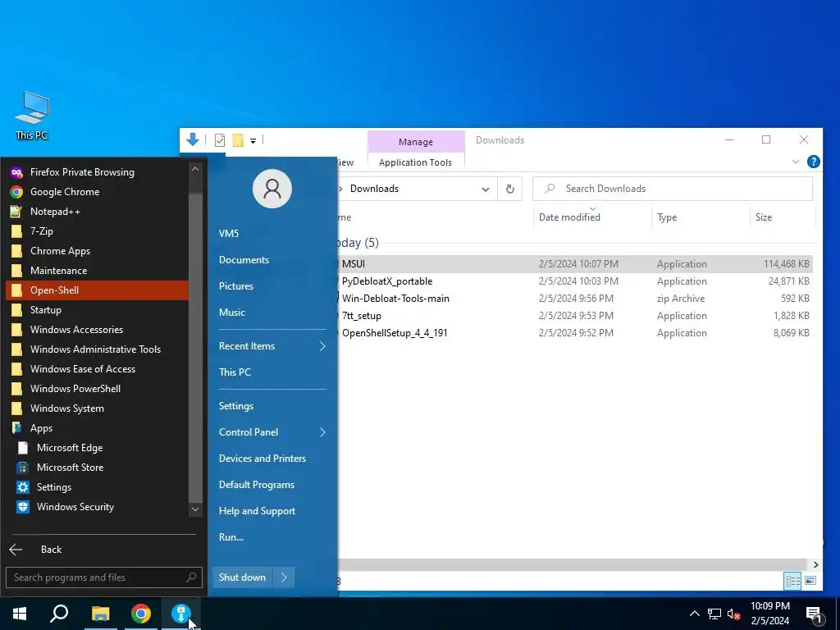
Task: Click the Properties quick access toolbar icon
Action: click(220, 140)
